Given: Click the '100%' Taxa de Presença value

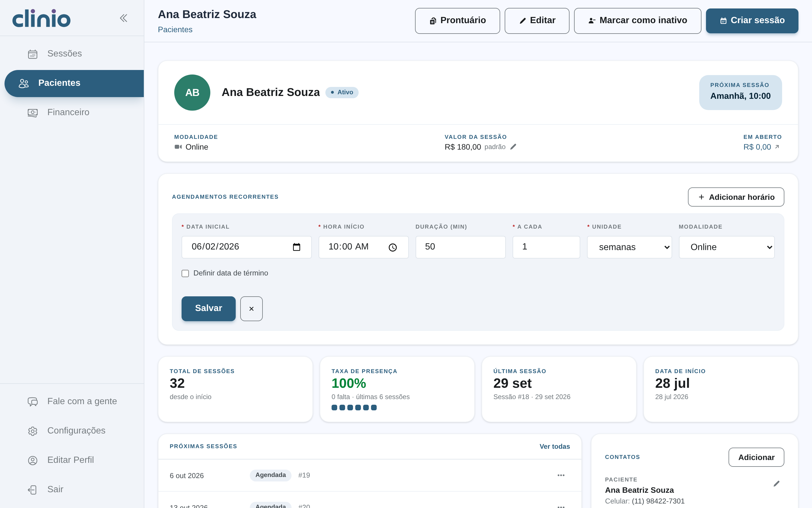Looking at the screenshot, I should click(x=348, y=383).
